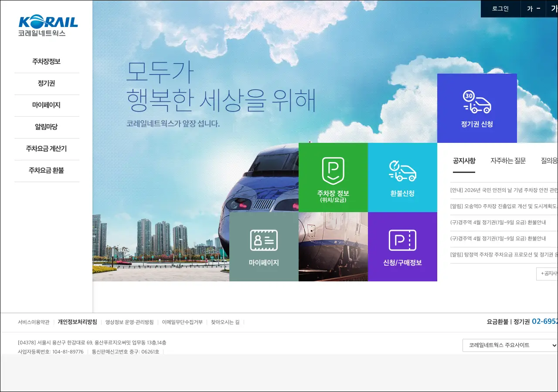The width and height of the screenshot is (558, 392).
Task: Open the 찾아오시는 길 footer link
Action: coord(225,322)
